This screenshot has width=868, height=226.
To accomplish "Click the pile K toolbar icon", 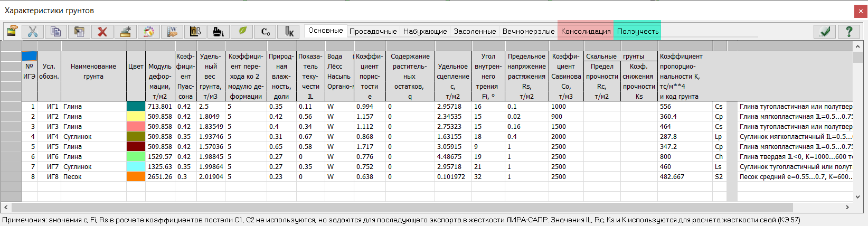I will pyautogui.click(x=288, y=32).
